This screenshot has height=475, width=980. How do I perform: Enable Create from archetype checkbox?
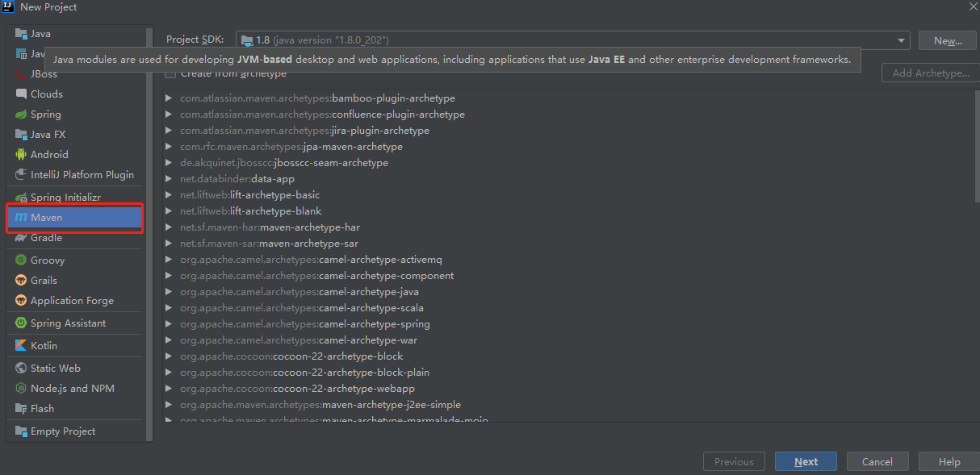(170, 74)
